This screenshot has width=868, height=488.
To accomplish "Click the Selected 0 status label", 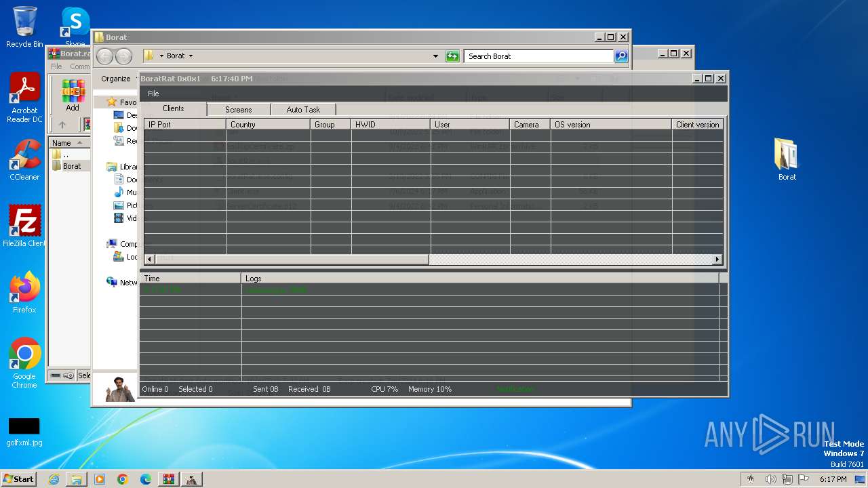I will [195, 389].
